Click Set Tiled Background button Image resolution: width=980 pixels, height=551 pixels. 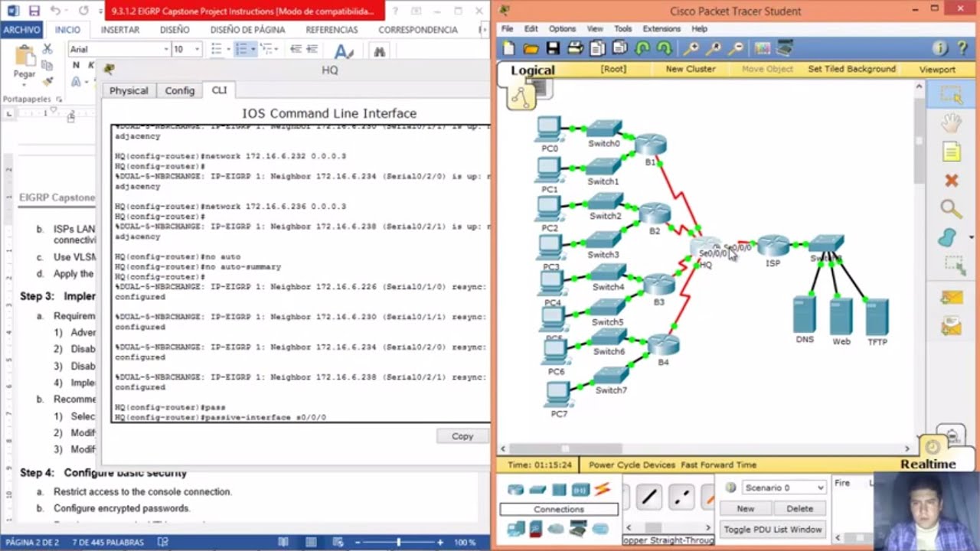coord(851,69)
